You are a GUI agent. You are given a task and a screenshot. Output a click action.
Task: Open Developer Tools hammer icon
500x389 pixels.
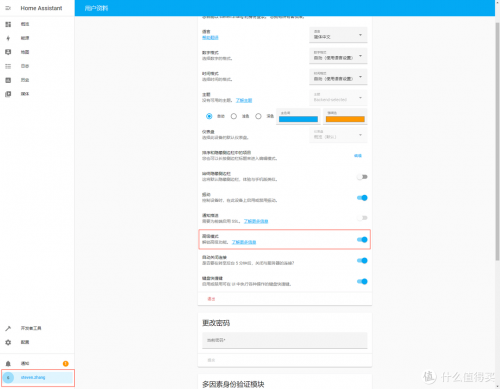(8, 328)
